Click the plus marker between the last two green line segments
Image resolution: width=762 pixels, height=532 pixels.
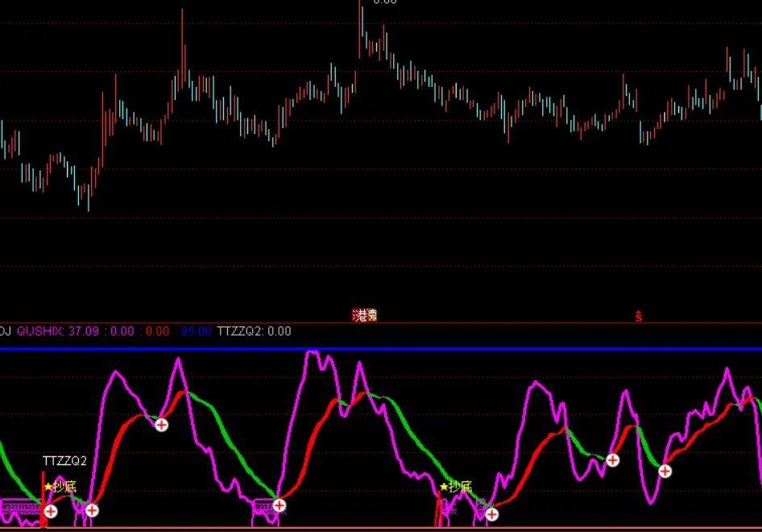[x=612, y=460]
